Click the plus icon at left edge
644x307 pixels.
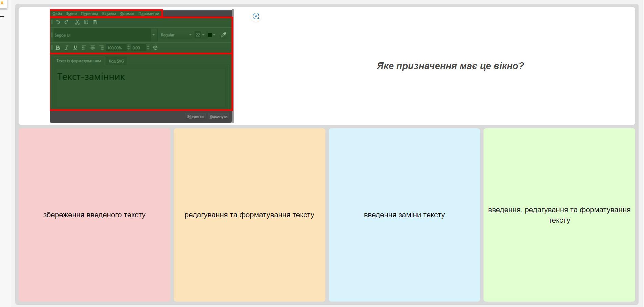pyautogui.click(x=2, y=16)
